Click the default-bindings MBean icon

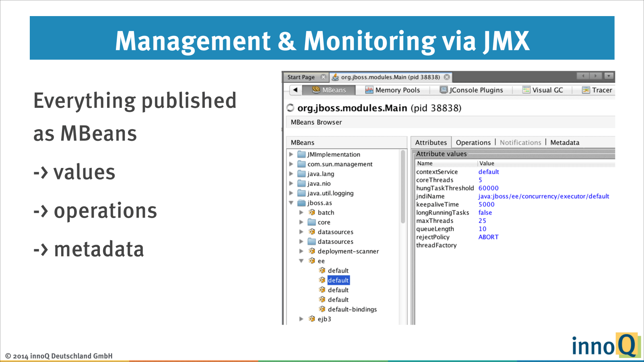322,309
